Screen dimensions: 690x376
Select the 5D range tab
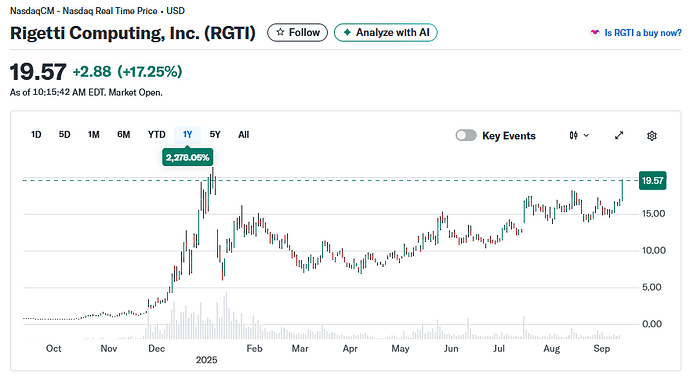point(65,135)
